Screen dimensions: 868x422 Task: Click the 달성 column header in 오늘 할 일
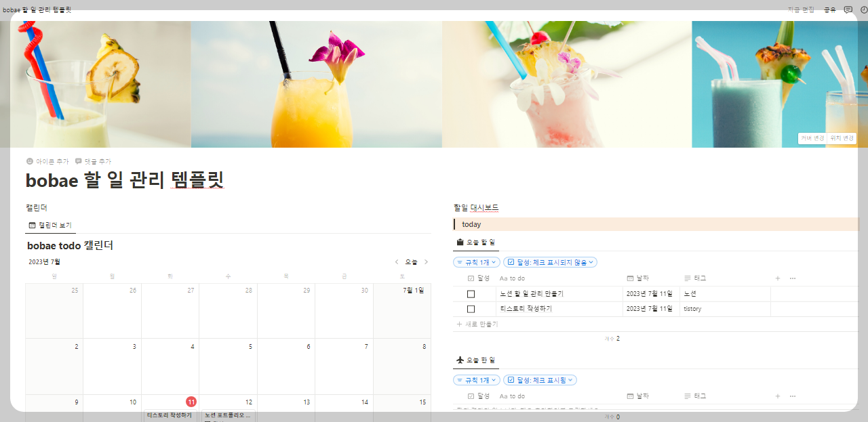(x=479, y=278)
